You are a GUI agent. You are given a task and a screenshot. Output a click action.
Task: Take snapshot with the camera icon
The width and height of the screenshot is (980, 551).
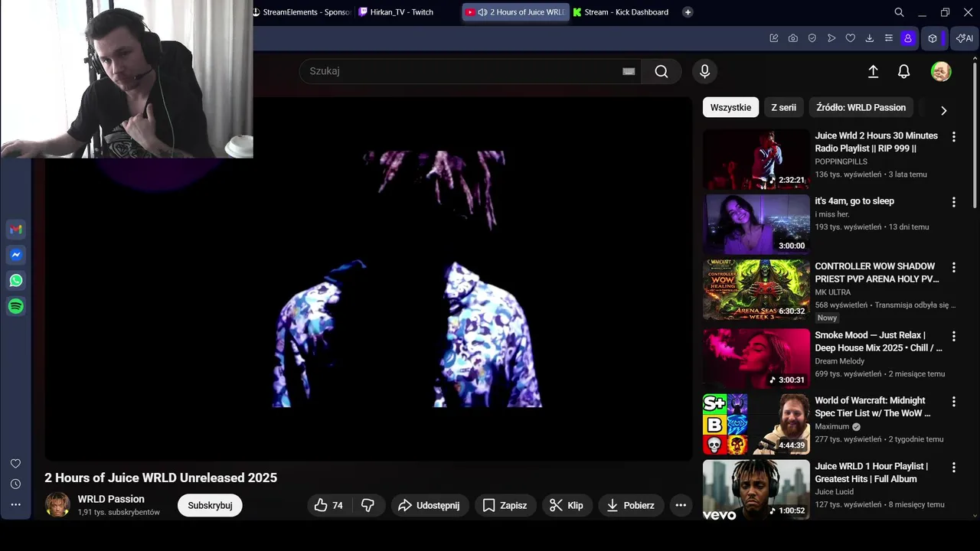793,38
